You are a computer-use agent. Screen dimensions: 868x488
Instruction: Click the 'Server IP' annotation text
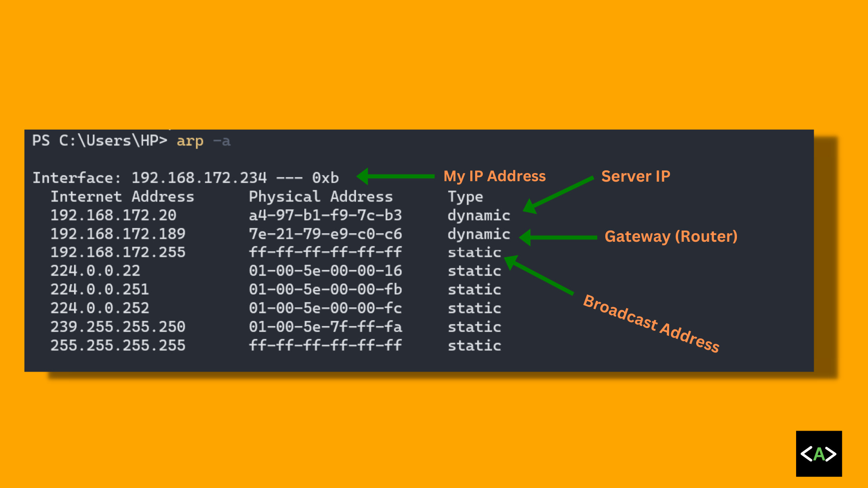click(635, 176)
